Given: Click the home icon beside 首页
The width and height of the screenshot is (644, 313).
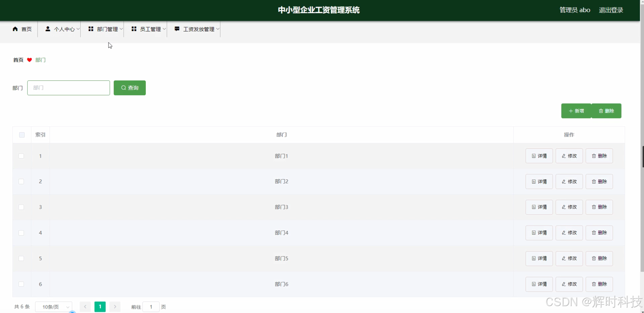Looking at the screenshot, I should click(x=14, y=29).
